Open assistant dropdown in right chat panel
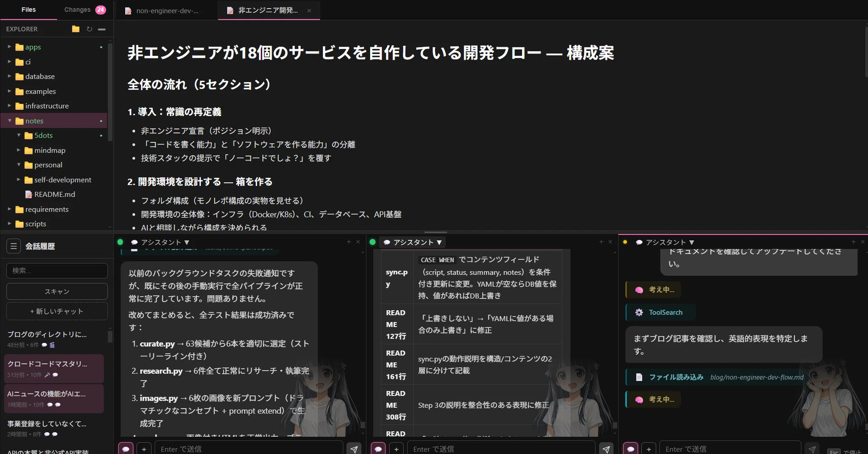The width and height of the screenshot is (868, 454). tap(665, 242)
